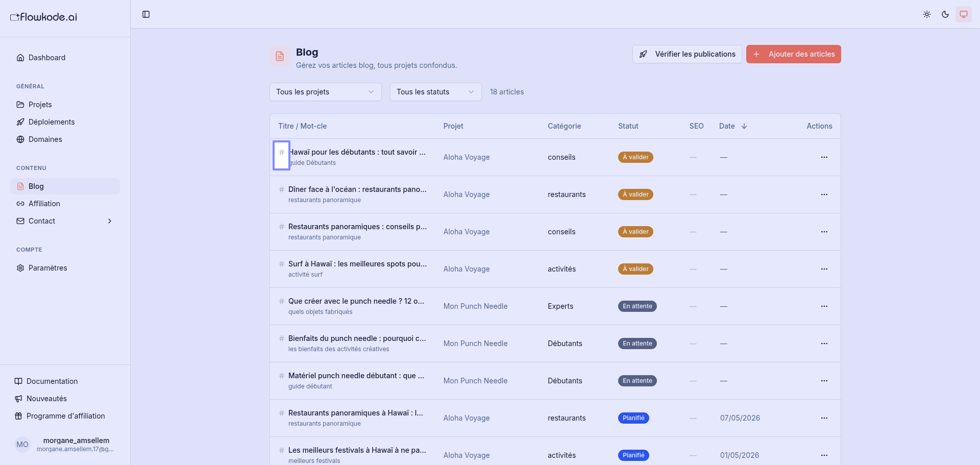Click Vérifier les publications button
The width and height of the screenshot is (980, 465).
(x=687, y=54)
